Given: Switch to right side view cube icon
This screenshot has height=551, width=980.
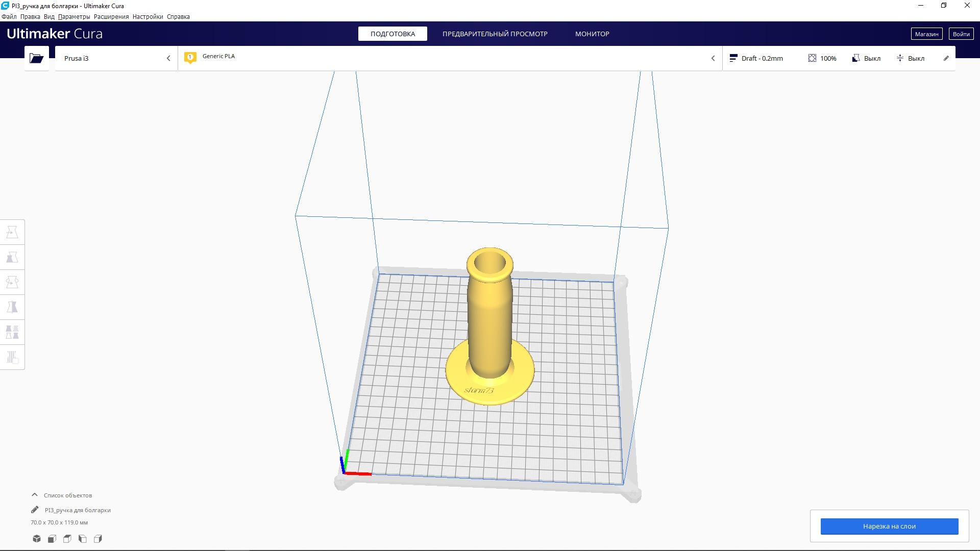Looking at the screenshot, I should coord(98,539).
